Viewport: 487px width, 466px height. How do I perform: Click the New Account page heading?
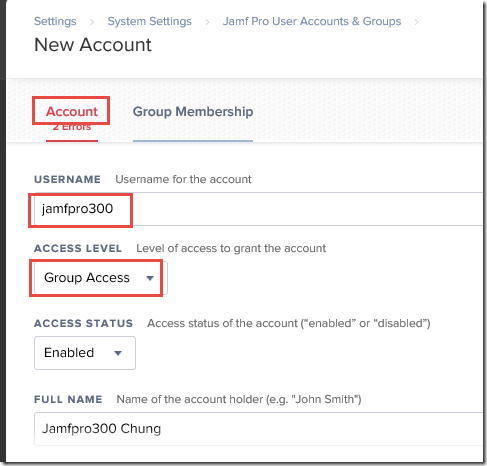tap(93, 45)
